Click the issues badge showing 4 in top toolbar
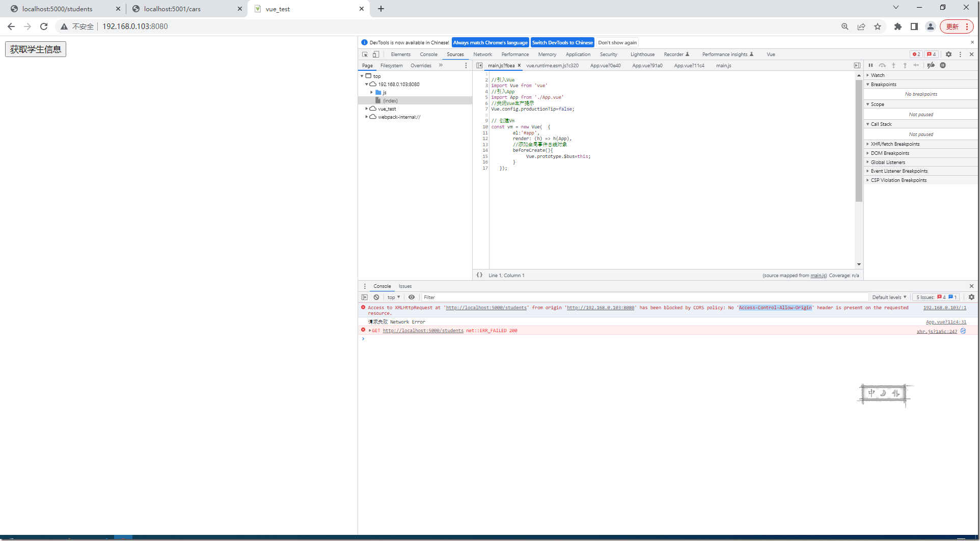Viewport: 980px width, 541px height. [x=931, y=55]
